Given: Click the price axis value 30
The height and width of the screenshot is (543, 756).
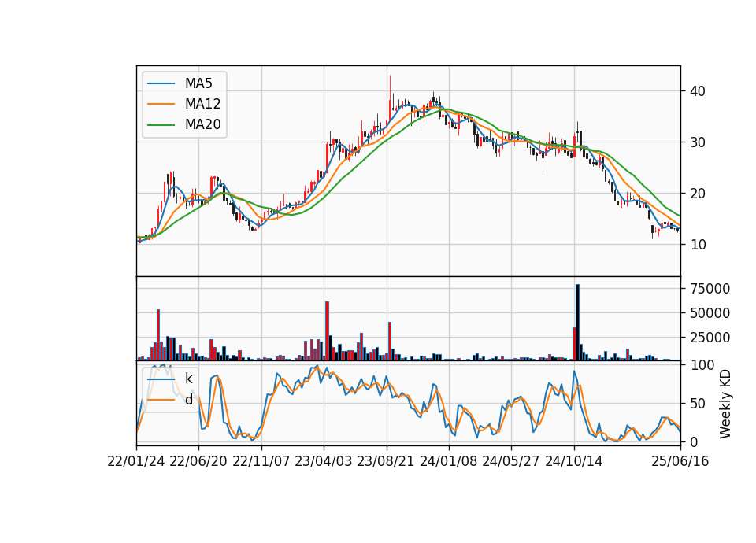Looking at the screenshot, I should [698, 142].
